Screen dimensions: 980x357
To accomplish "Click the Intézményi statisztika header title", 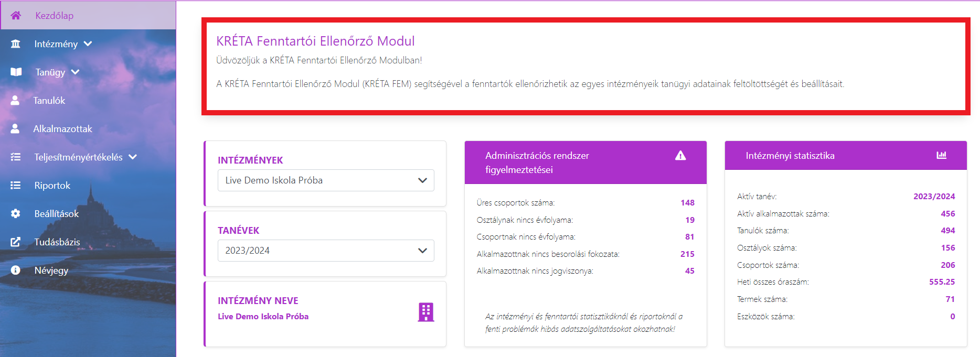I will click(x=790, y=156).
